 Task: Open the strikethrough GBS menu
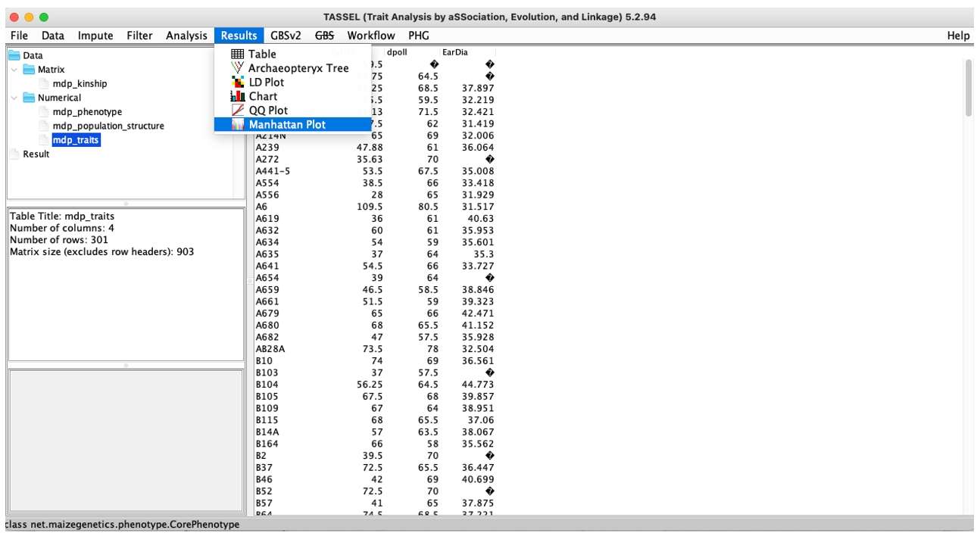[324, 36]
